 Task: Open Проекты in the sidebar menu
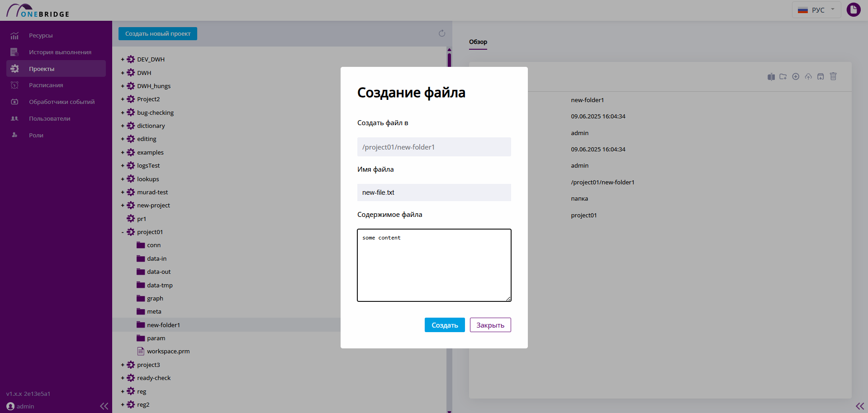point(56,69)
